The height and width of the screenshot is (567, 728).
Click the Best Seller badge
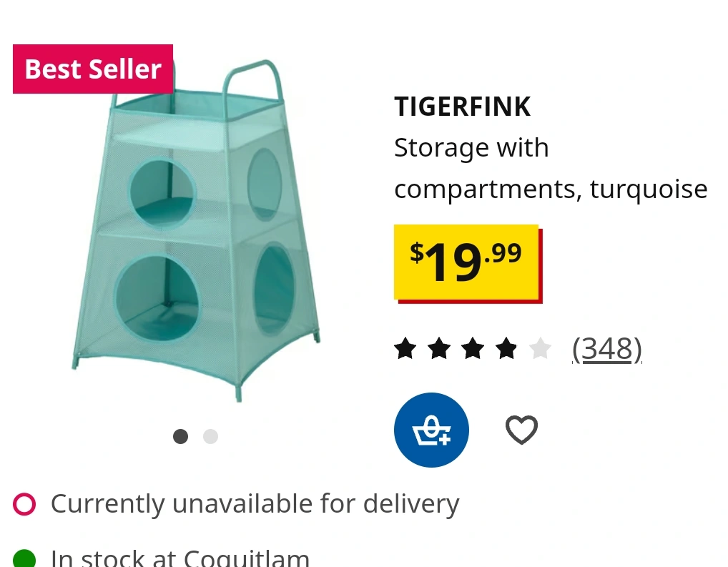pos(93,69)
